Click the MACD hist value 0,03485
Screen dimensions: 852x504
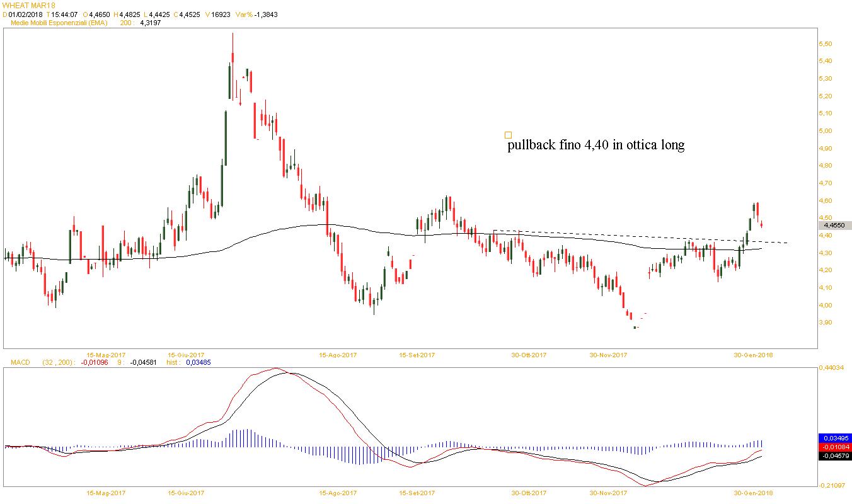pyautogui.click(x=199, y=362)
